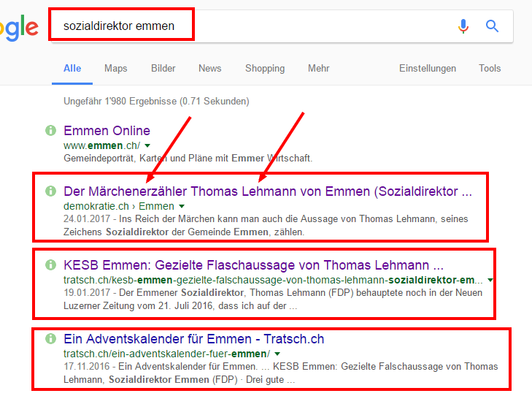Viewport: 532px width, 396px height.
Task: Click green info icon beside Emmen Online
Action: [50, 130]
